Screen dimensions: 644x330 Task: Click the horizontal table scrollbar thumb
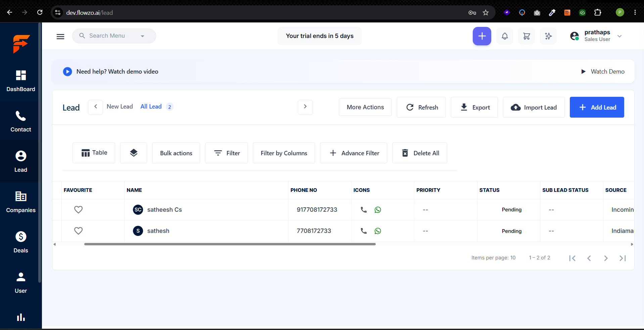point(230,244)
